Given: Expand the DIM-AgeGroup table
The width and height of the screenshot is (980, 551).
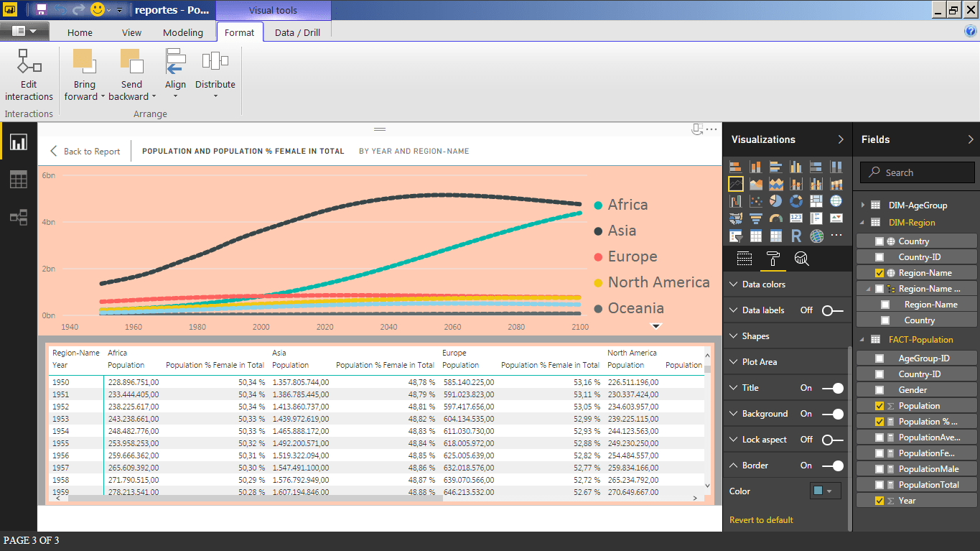Looking at the screenshot, I should coord(863,205).
